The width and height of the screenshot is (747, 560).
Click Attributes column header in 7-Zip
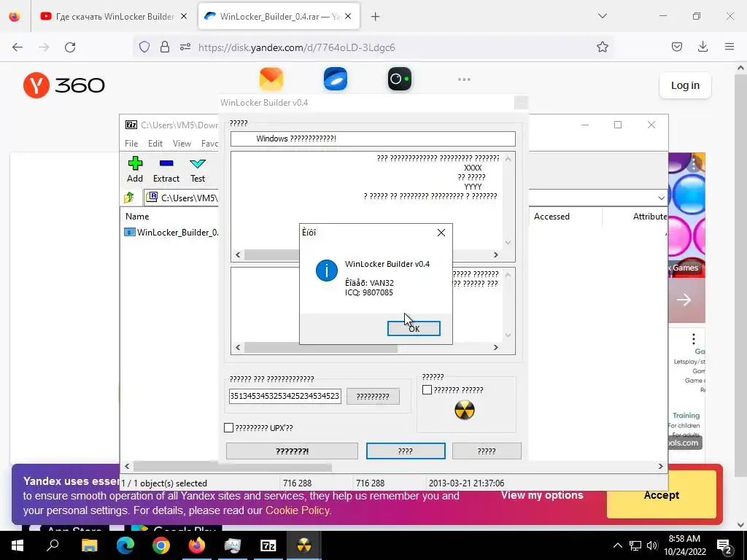click(650, 216)
